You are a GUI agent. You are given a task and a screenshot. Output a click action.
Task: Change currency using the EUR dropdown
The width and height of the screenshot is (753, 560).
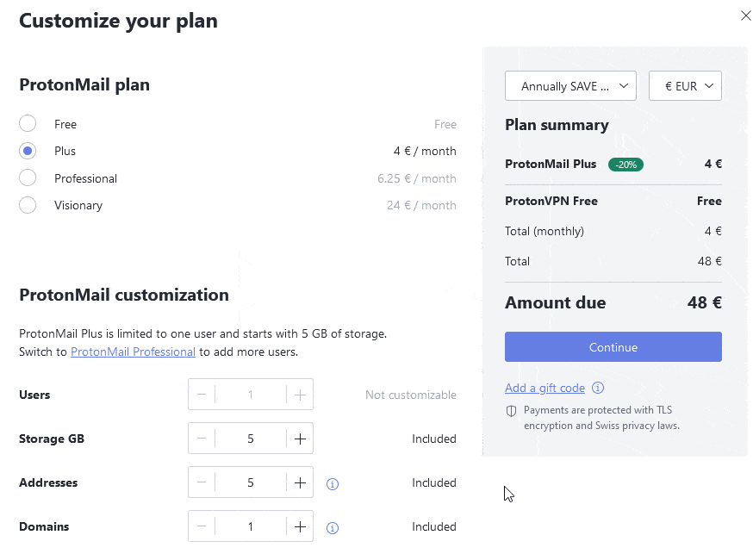coord(685,85)
